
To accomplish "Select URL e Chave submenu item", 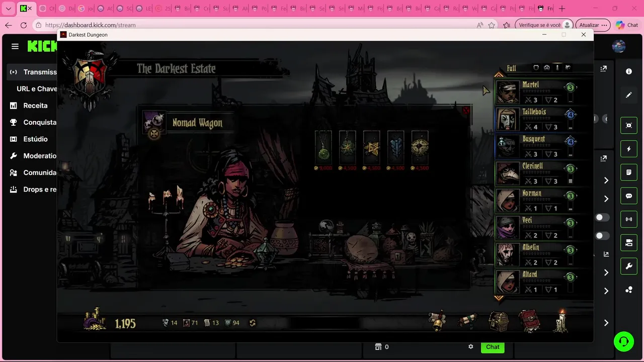I will tap(37, 88).
